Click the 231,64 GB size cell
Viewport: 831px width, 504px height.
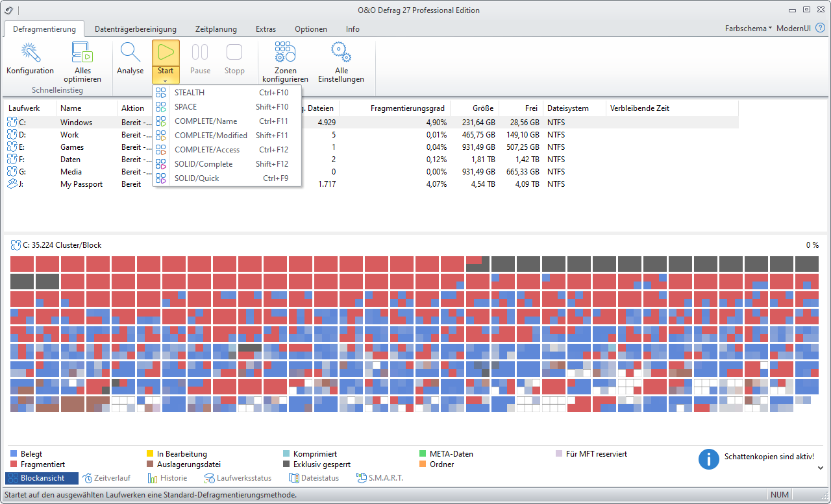pyautogui.click(x=477, y=123)
